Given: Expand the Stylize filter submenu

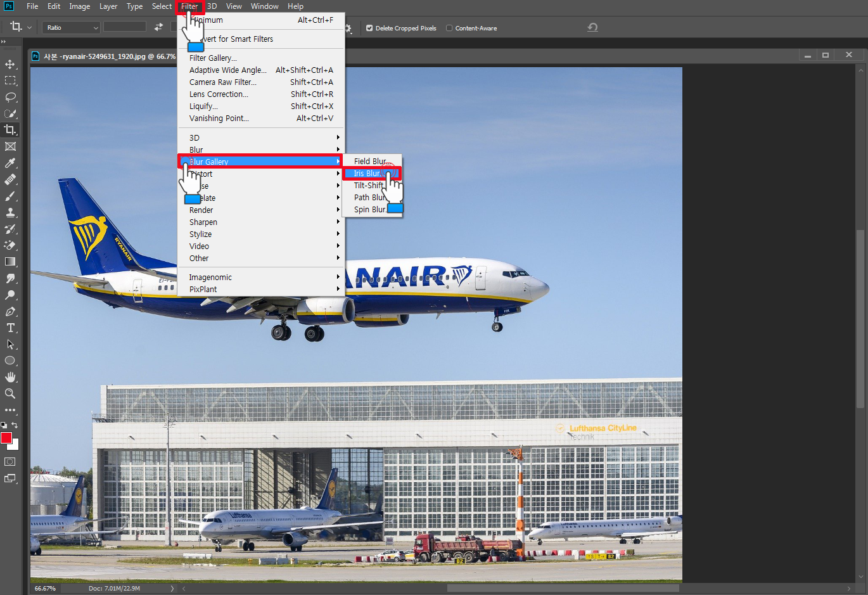Looking at the screenshot, I should [x=261, y=234].
